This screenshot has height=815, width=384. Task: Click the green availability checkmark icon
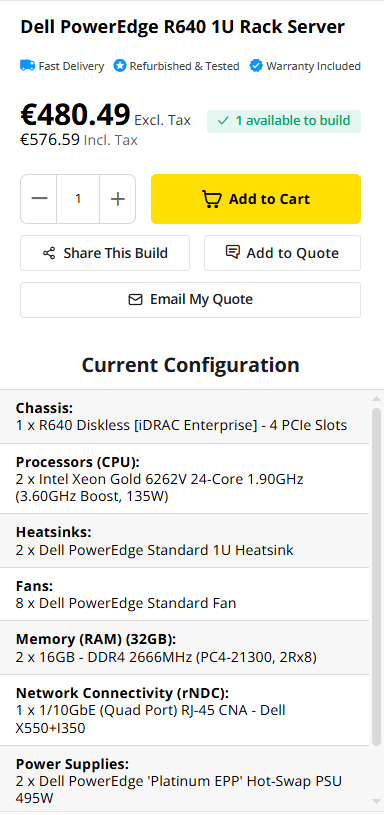click(x=223, y=121)
